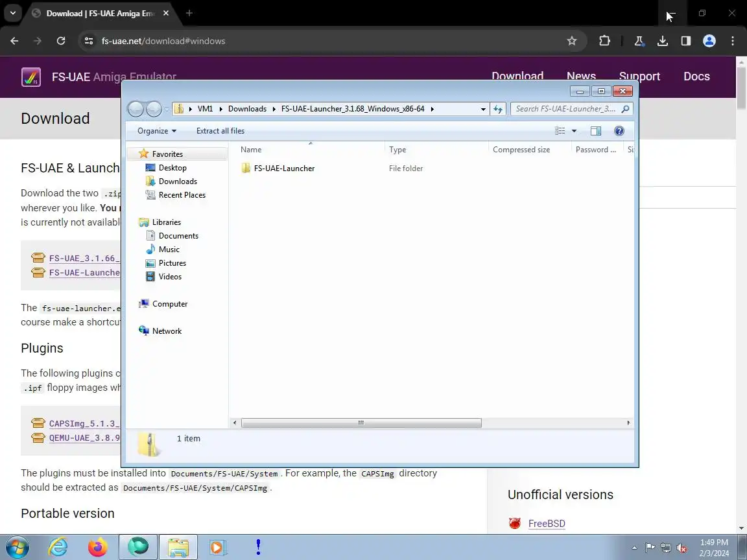
Task: Toggle the Chrome side panel icon
Action: (x=685, y=41)
